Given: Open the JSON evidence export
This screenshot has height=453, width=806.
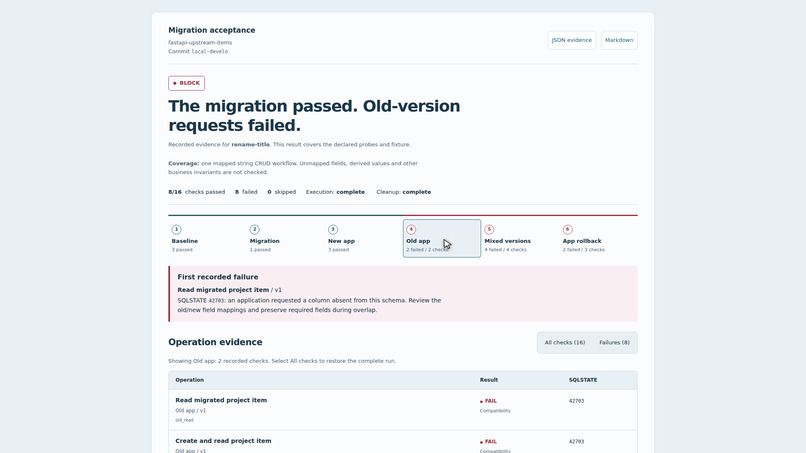Looking at the screenshot, I should [x=572, y=40].
